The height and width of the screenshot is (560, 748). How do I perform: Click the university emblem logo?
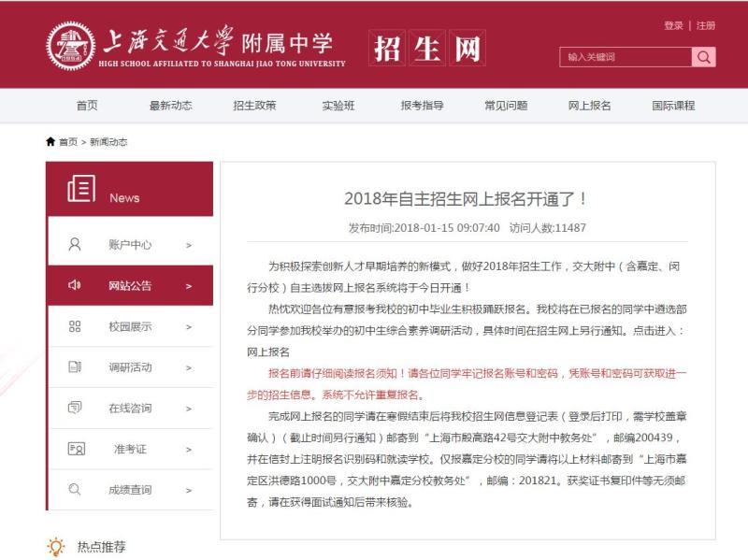pyautogui.click(x=70, y=46)
